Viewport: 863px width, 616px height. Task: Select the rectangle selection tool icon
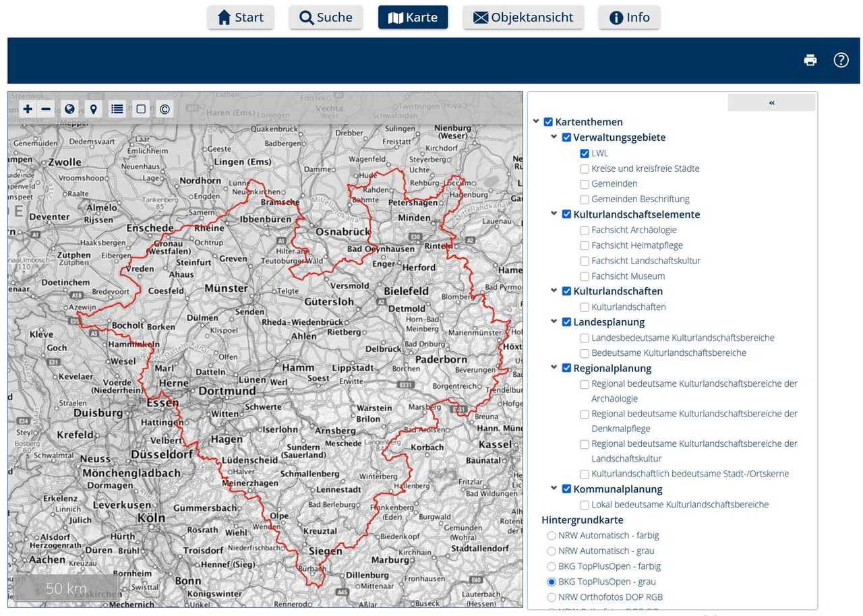(x=141, y=109)
